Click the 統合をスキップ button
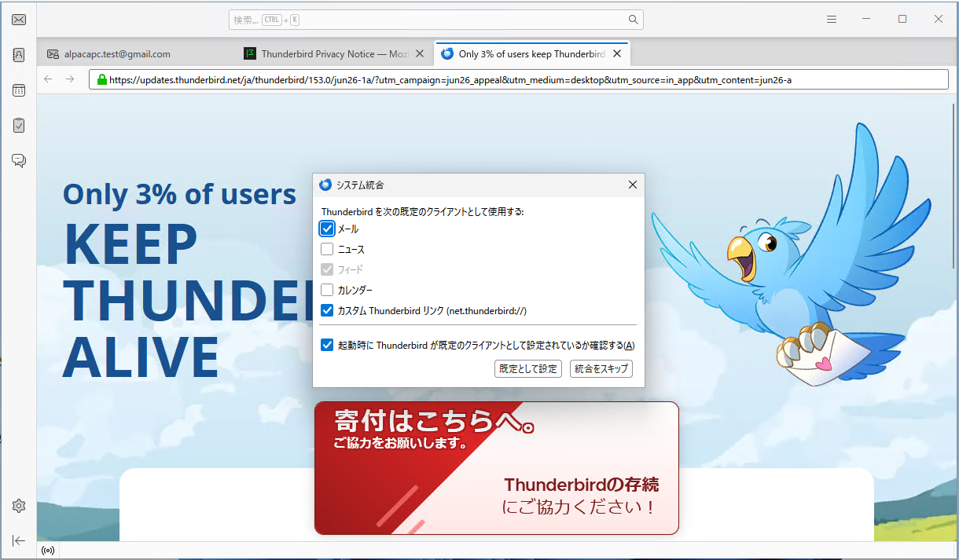The width and height of the screenshot is (959, 560). [601, 368]
